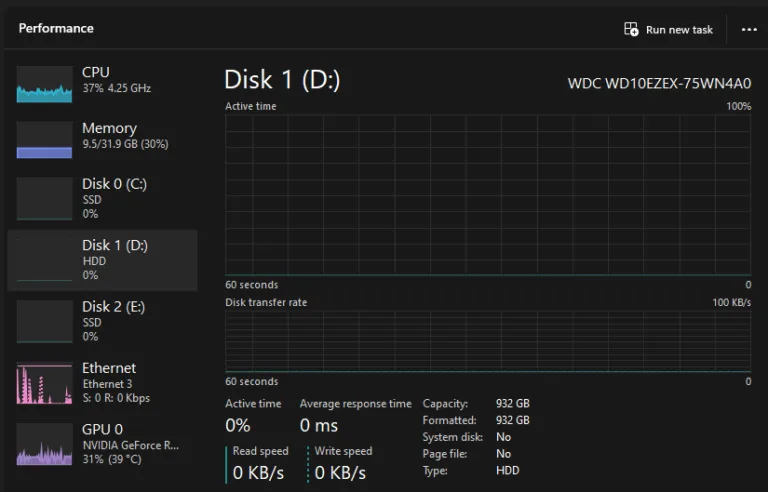Click the System disk No value

pyautogui.click(x=503, y=437)
